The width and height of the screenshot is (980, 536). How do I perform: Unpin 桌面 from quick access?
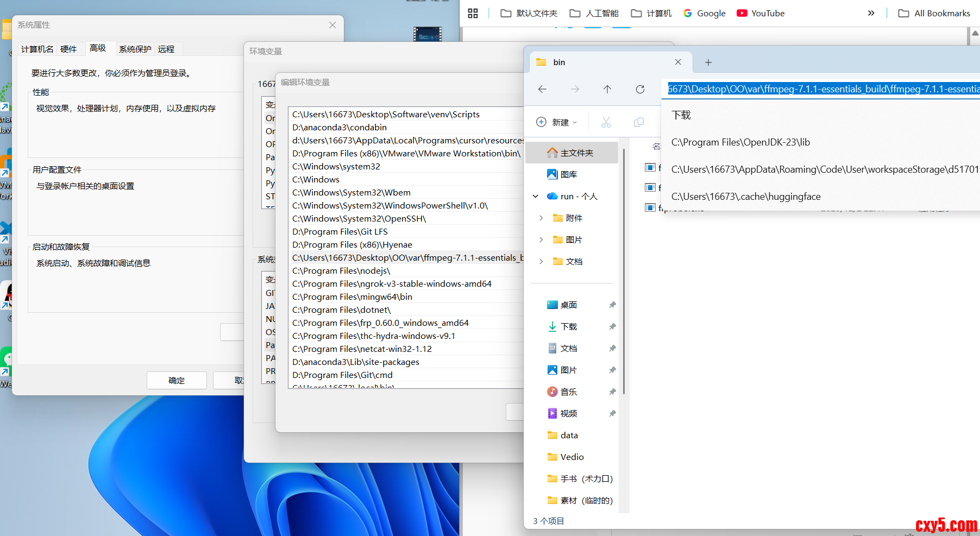tap(612, 305)
